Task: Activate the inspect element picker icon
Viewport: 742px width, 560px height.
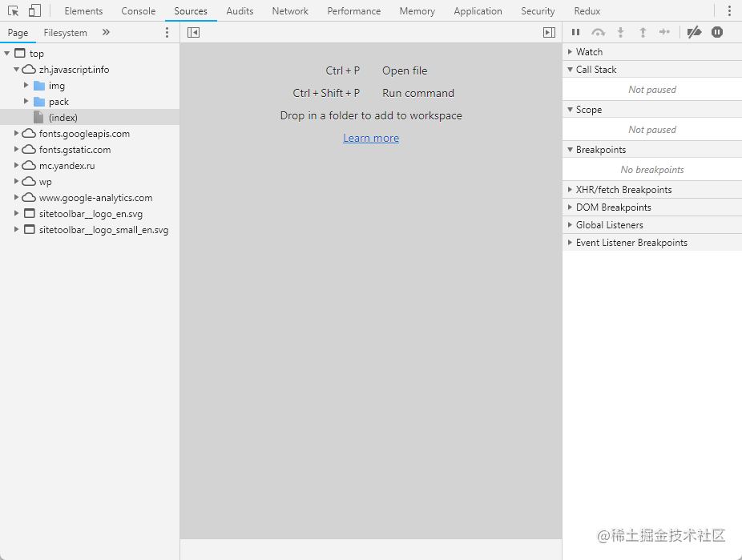Action: pyautogui.click(x=14, y=11)
